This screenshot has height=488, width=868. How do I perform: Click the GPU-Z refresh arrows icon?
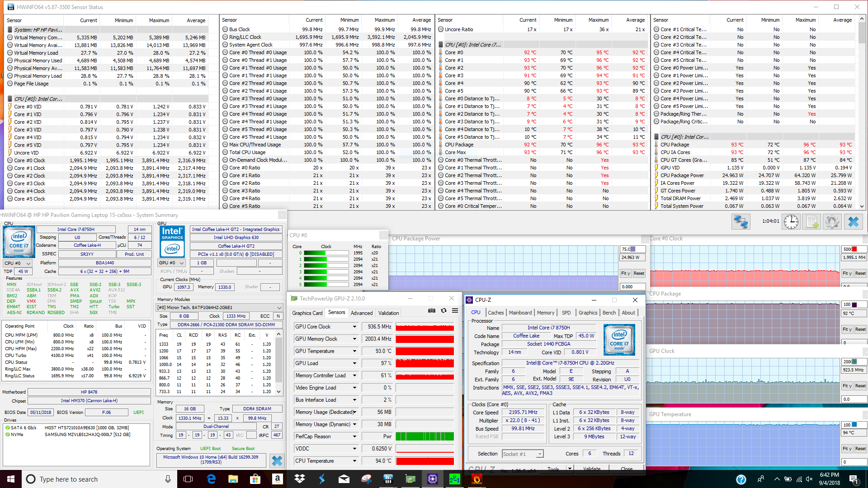(x=443, y=311)
